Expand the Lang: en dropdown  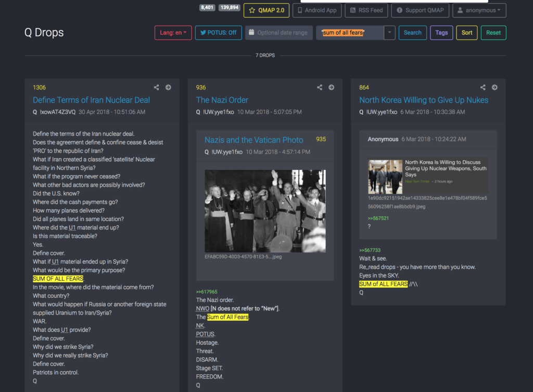pos(173,33)
